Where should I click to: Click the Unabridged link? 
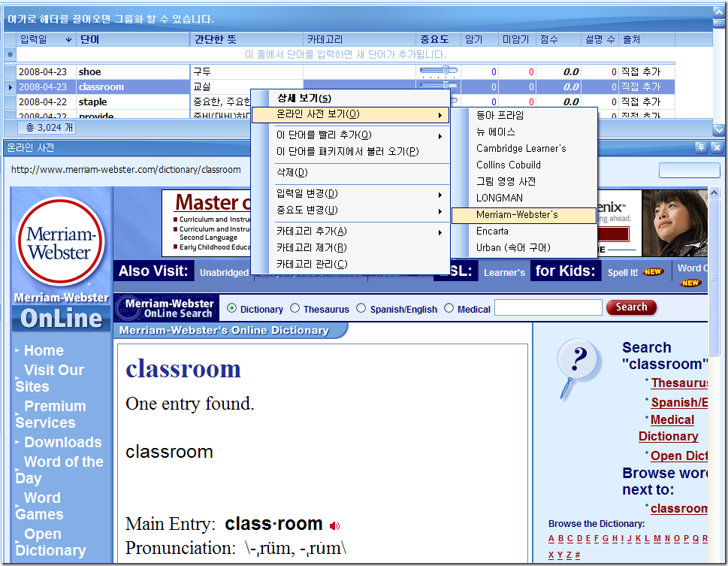pyautogui.click(x=224, y=273)
